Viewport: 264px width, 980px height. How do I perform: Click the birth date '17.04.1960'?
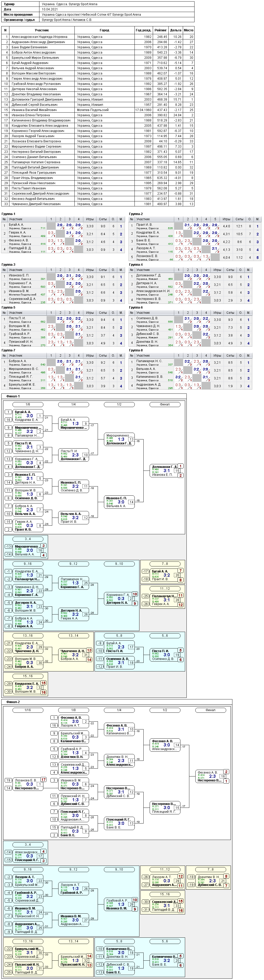click(x=143, y=110)
